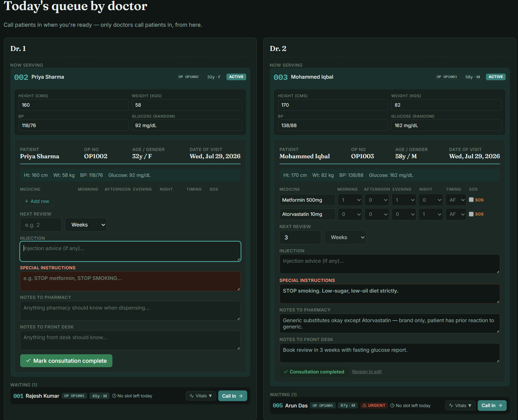Open Atorvastatin morning dose dropdown
The width and height of the screenshot is (518, 420).
click(350, 214)
